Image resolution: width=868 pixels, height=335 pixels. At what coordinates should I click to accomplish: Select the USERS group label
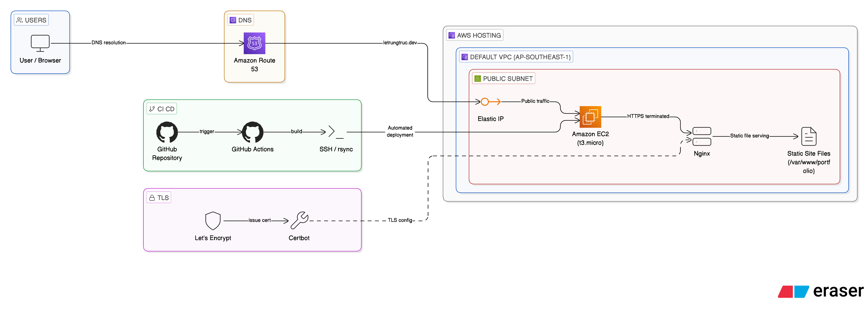pyautogui.click(x=31, y=20)
